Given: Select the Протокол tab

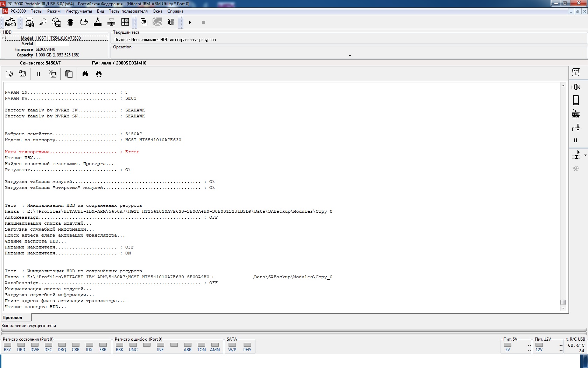Looking at the screenshot, I should [16, 318].
